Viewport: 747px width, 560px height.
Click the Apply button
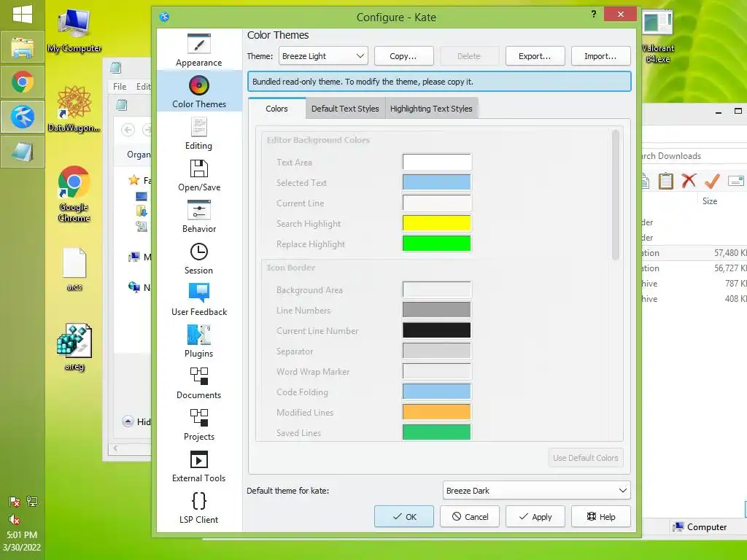point(535,517)
